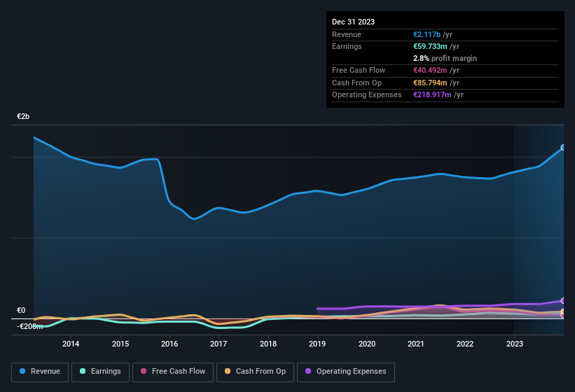The image size is (575, 392).
Task: Click the €218.917m Operating Expenses value
Action: pos(432,95)
